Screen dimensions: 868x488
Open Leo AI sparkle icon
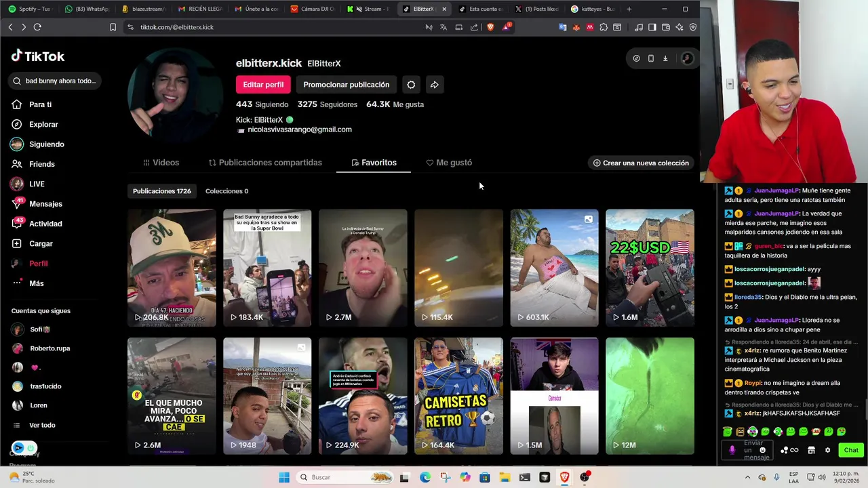click(679, 27)
